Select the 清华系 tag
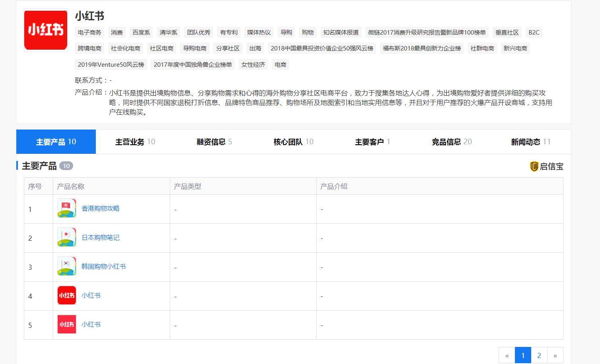 click(x=169, y=33)
